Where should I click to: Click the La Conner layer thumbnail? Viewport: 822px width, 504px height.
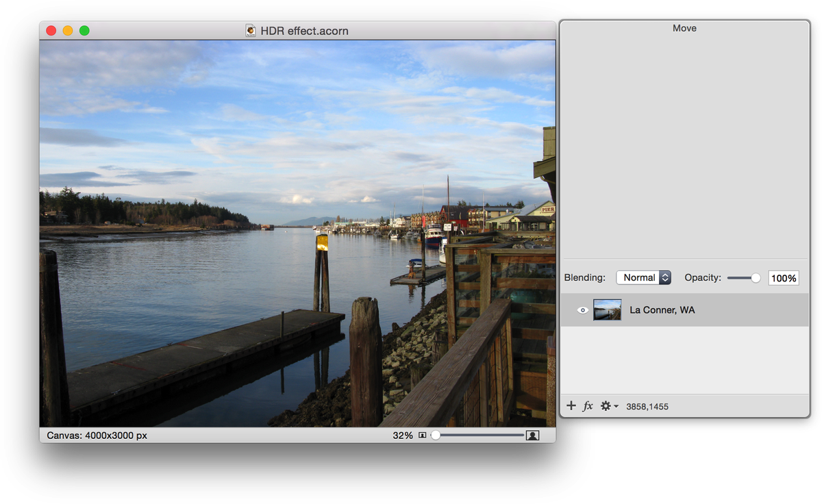coord(607,310)
